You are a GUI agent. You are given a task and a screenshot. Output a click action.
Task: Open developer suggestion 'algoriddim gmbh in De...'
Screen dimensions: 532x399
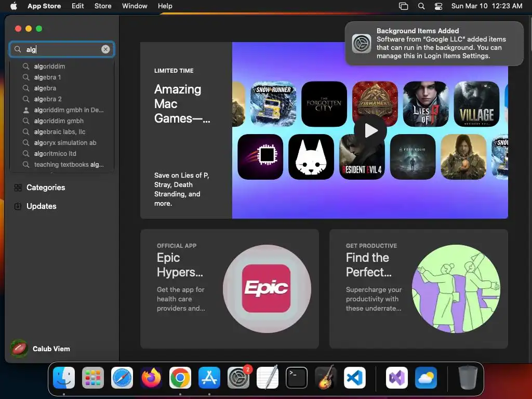[62, 110]
